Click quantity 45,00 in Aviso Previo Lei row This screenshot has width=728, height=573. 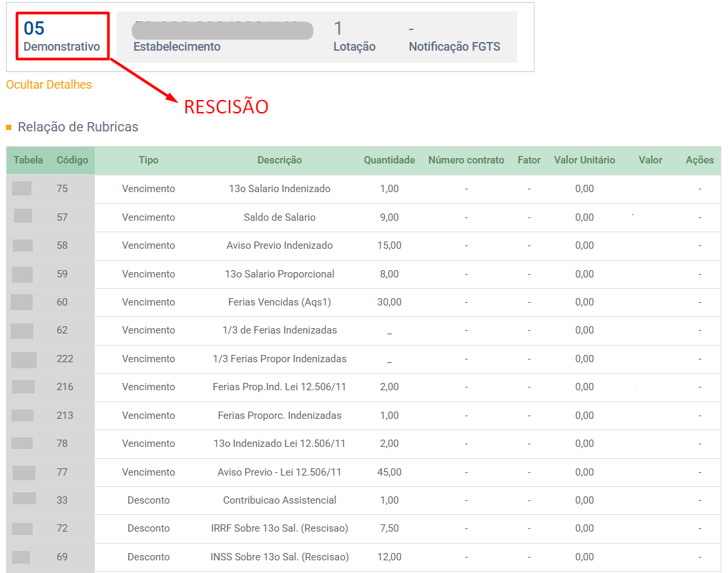tap(389, 472)
